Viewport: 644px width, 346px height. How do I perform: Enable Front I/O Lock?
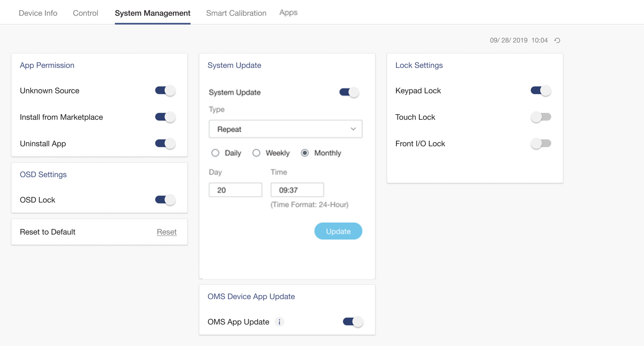541,143
